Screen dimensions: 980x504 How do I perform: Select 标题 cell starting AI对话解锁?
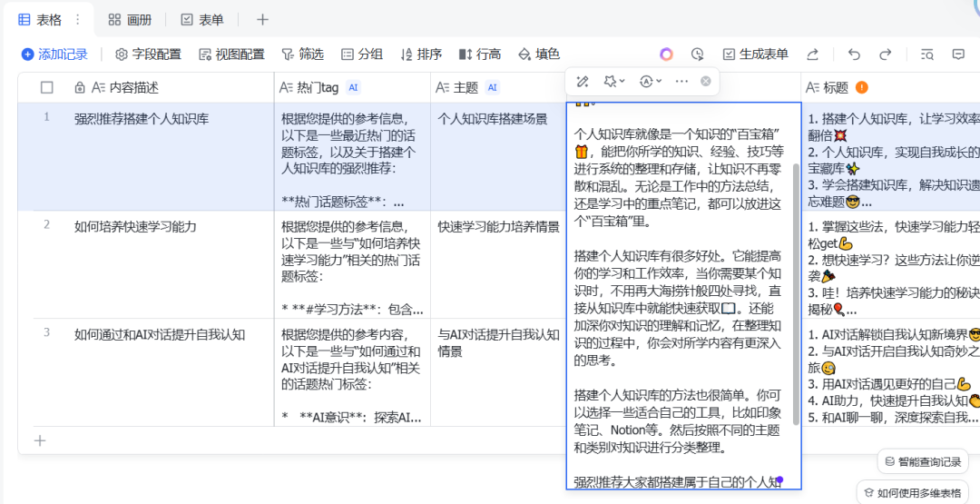coord(890,372)
